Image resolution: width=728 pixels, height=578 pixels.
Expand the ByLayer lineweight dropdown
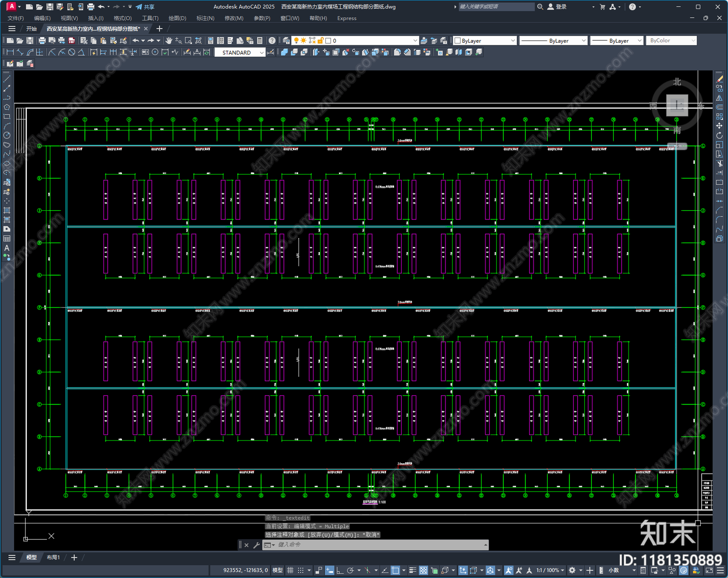tap(639, 41)
